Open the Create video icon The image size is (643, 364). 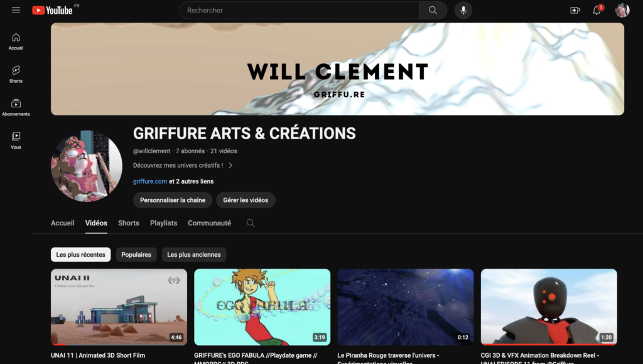pos(575,10)
